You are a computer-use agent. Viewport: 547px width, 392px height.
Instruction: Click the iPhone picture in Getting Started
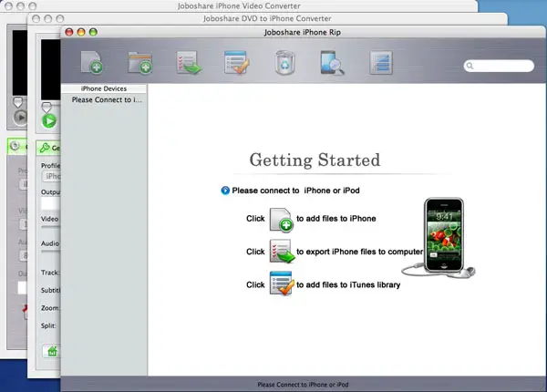[444, 235]
